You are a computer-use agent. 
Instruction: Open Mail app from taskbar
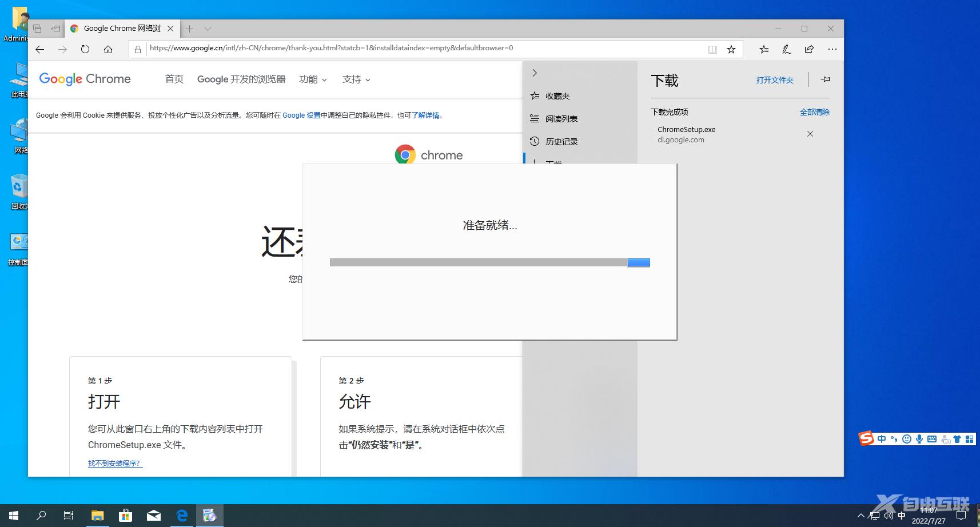[154, 516]
